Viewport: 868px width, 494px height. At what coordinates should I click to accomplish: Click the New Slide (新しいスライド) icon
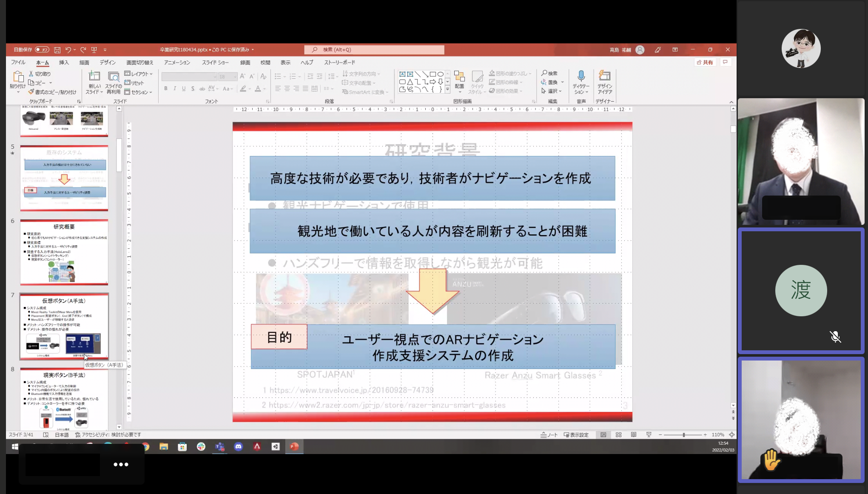click(x=94, y=77)
